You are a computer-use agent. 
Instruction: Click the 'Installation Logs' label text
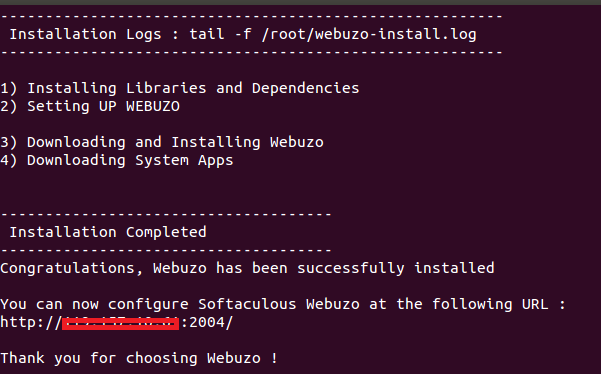point(85,34)
